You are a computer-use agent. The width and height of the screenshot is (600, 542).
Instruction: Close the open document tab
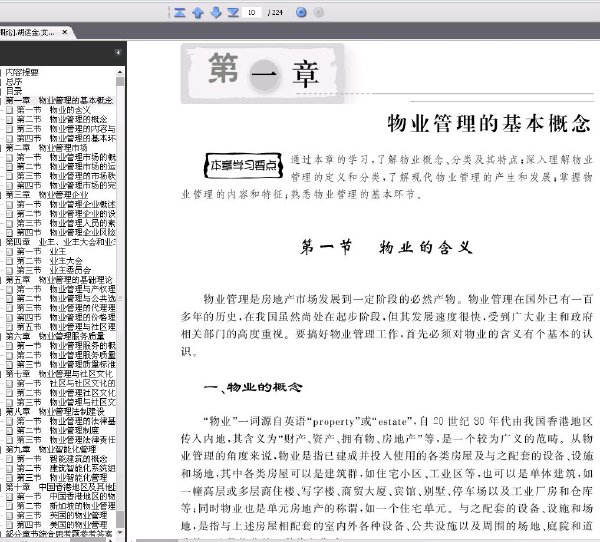tap(65, 32)
